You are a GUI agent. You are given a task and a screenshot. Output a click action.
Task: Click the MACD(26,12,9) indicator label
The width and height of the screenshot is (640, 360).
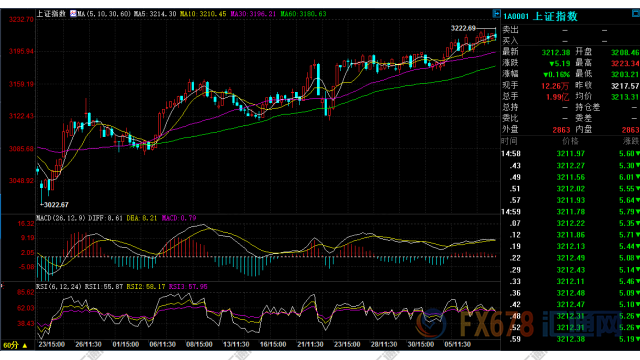point(61,218)
